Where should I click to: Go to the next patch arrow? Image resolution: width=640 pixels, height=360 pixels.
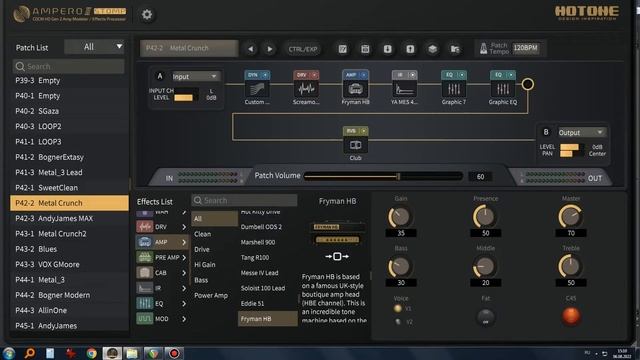coord(270,49)
